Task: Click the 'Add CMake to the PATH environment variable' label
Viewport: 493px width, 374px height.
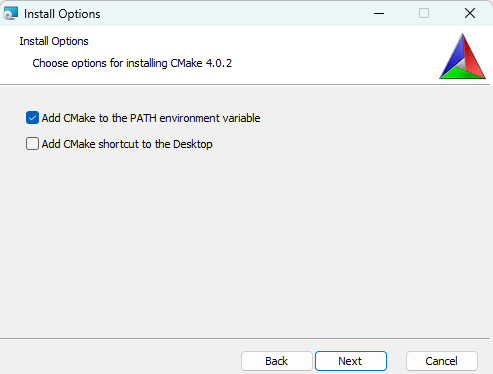Action: pos(151,118)
